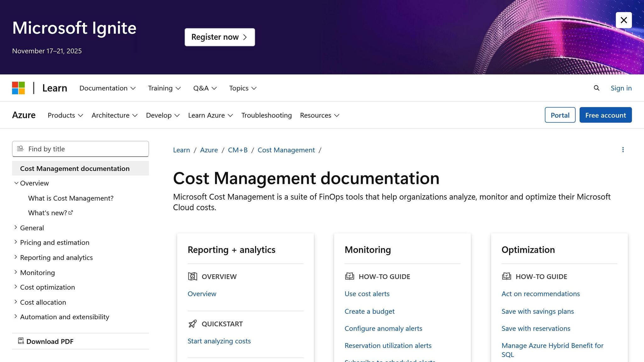Click the Download PDF icon
This screenshot has width=644, height=362.
(x=21, y=341)
